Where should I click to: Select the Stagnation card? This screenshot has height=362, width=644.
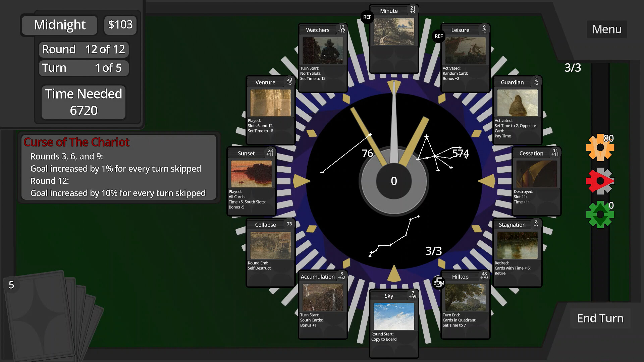[517, 253]
